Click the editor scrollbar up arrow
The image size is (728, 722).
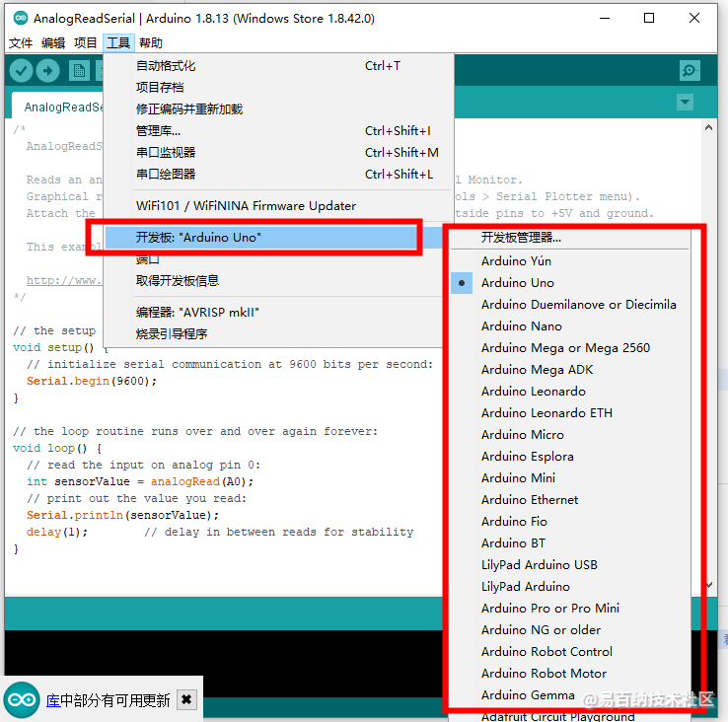point(708,127)
